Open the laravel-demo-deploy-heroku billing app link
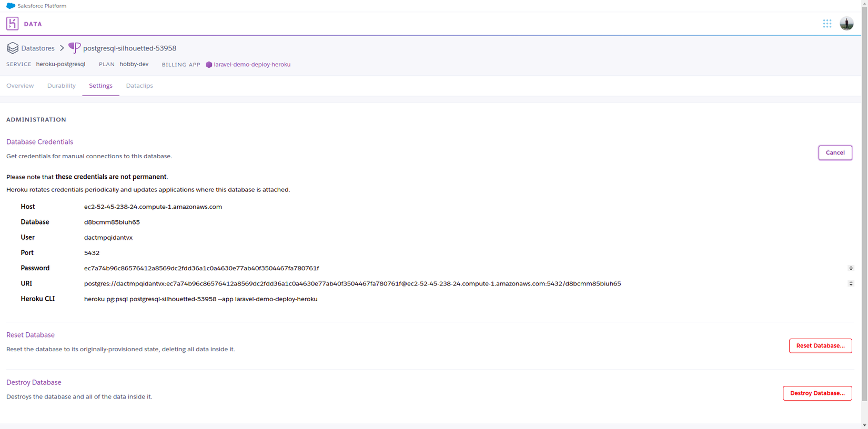Screen dimensions: 868x429 252,65
